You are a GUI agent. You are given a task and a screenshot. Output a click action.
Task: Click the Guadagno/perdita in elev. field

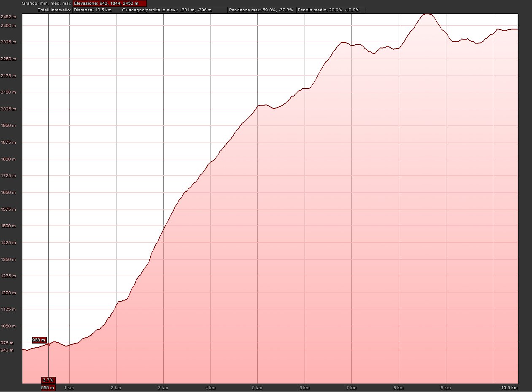pos(173,10)
